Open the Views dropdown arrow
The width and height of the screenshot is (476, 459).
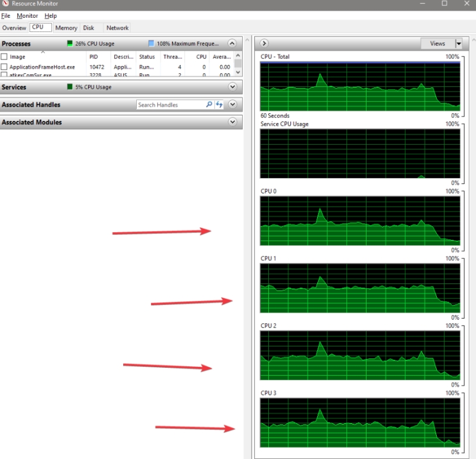click(x=458, y=43)
